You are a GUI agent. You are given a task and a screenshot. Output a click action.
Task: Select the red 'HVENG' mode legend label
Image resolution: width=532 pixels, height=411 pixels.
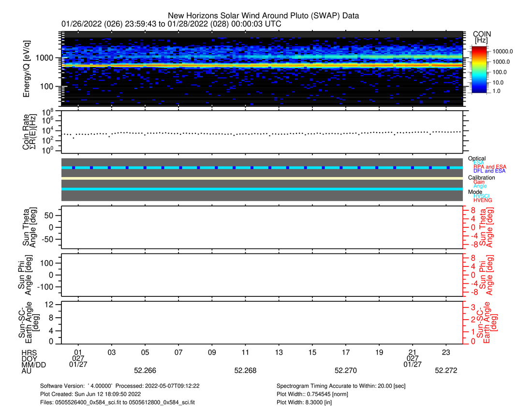484,200
